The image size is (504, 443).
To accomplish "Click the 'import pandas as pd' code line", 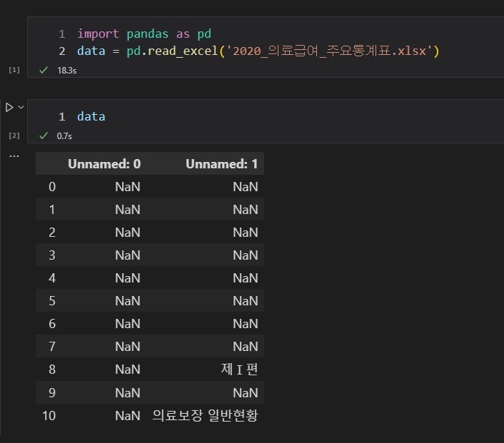I will 144,34.
